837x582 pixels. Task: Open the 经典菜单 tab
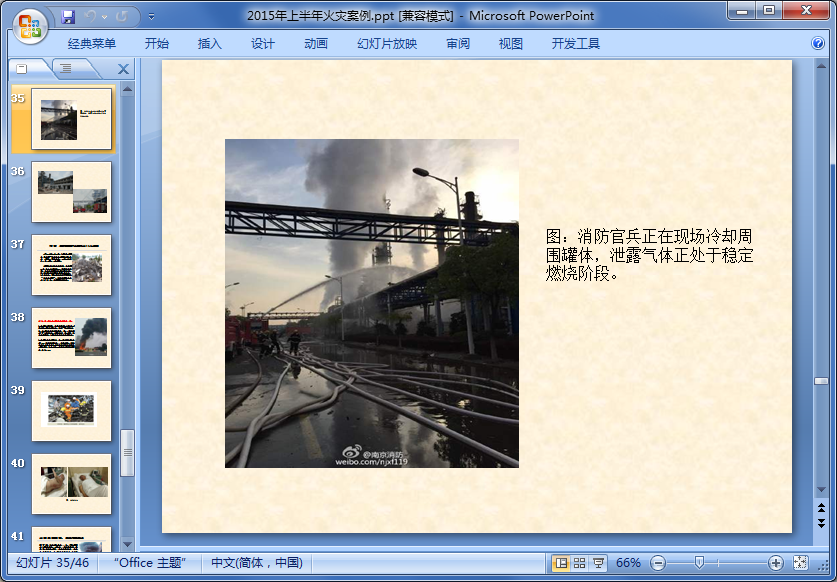pos(92,43)
